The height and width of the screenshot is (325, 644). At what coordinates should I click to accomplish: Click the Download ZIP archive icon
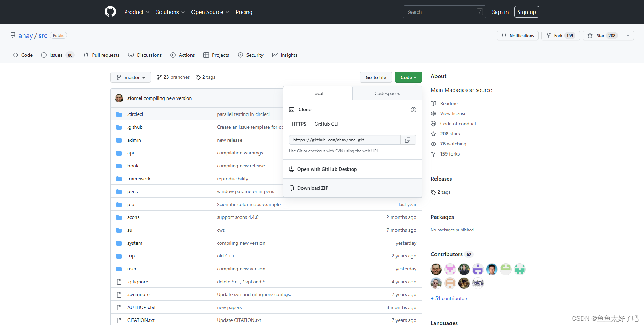292,188
